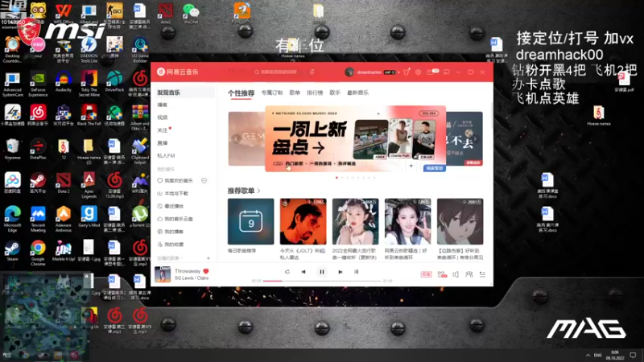This screenshot has width=644, height=362.
Task: Open the Steam desktop shortcut
Action: [x=12, y=250]
